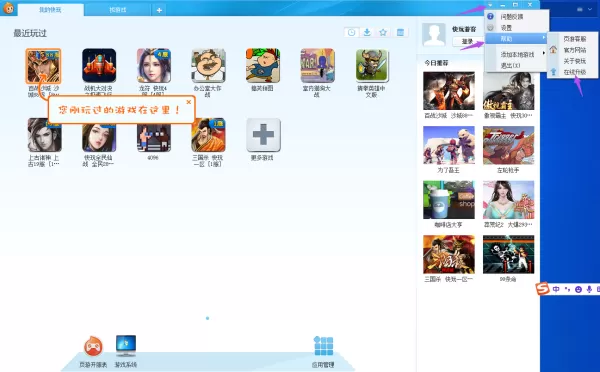This screenshot has height=372, width=600.
Task: Select 设置 in the dropdown menu
Action: tap(517, 28)
